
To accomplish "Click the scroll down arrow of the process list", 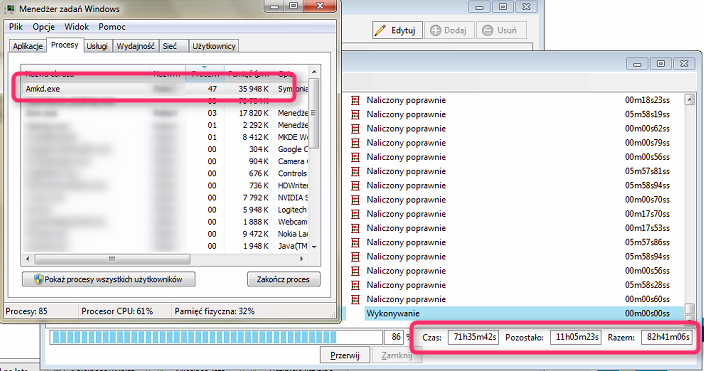I will pos(314,247).
